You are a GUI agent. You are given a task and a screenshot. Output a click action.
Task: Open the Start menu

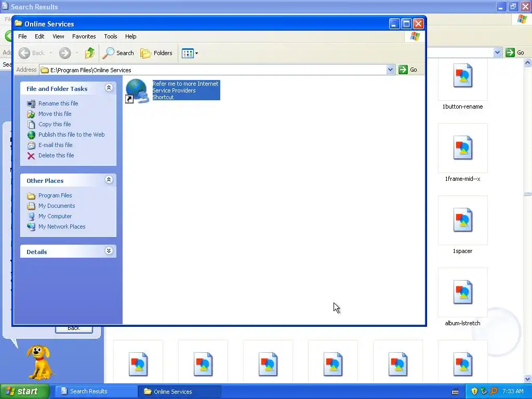24,391
